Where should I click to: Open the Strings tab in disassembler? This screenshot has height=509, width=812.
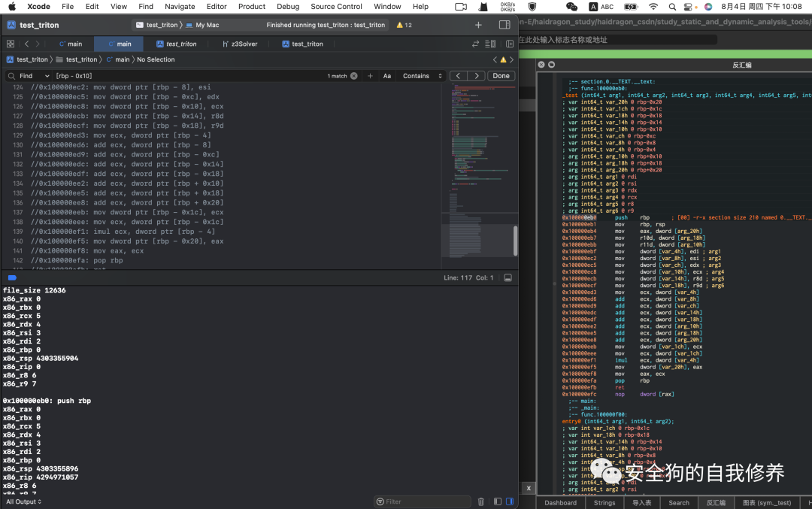[604, 503]
